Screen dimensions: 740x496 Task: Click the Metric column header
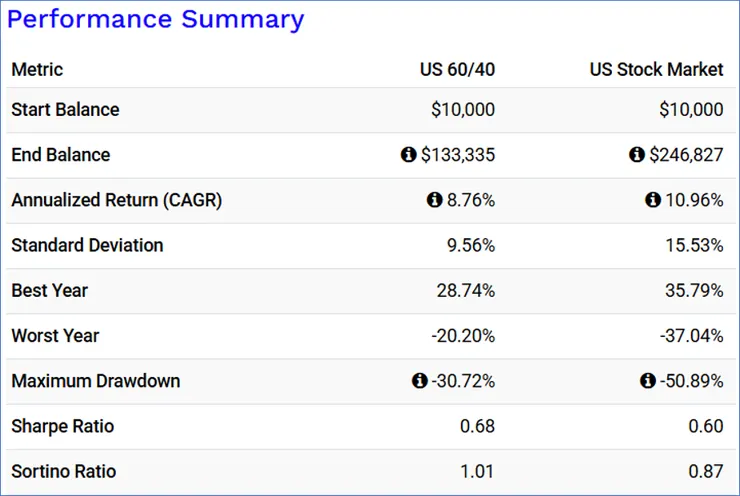[x=37, y=69]
